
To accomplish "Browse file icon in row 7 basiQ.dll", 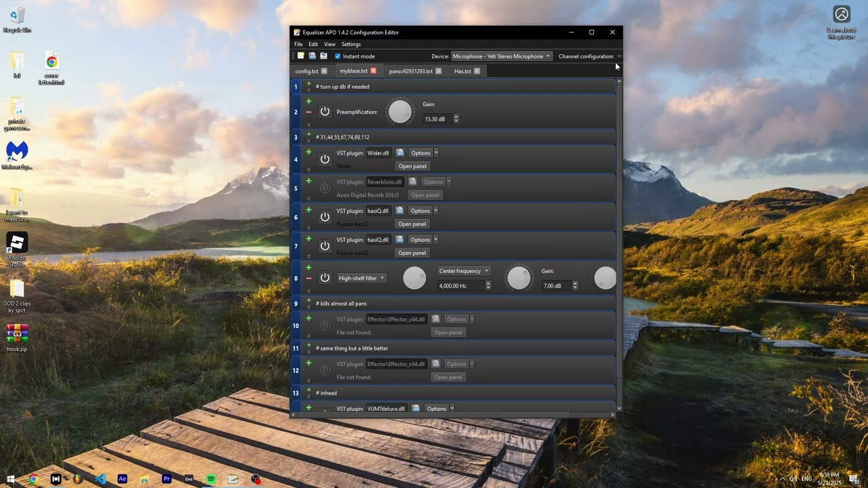I will coord(399,240).
